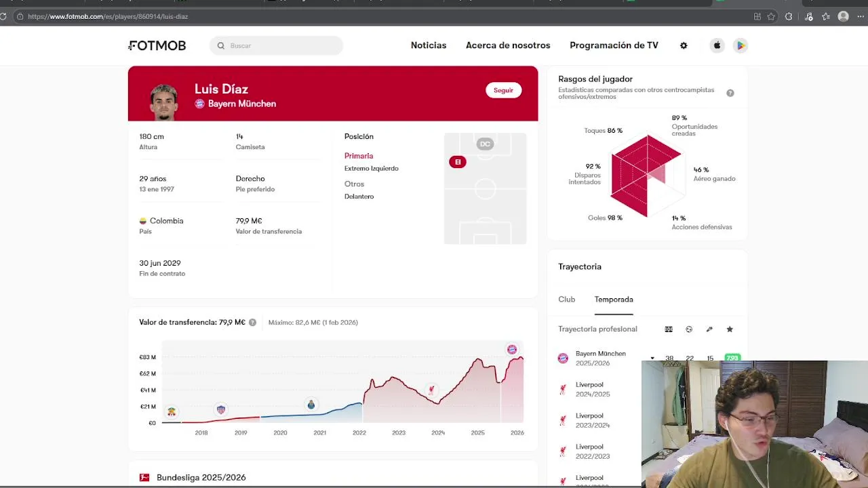The width and height of the screenshot is (868, 488).
Task: Click the site security lock icon in the address bar
Action: [x=20, y=16]
